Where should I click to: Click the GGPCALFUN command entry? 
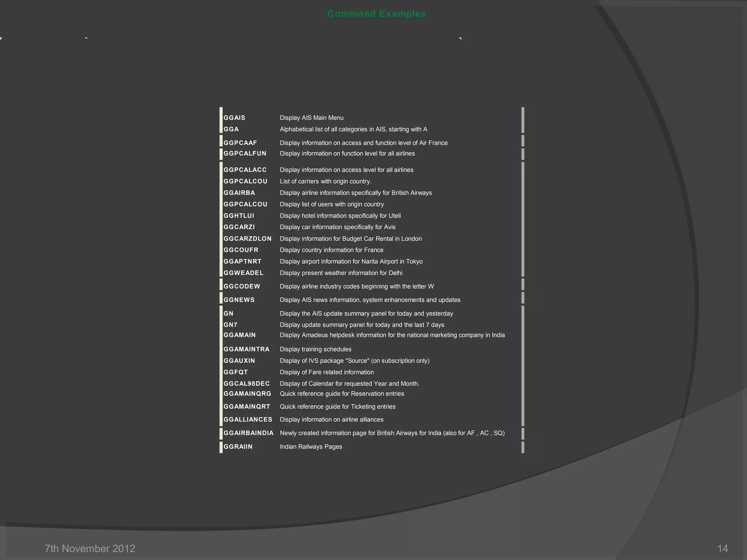pyautogui.click(x=245, y=153)
